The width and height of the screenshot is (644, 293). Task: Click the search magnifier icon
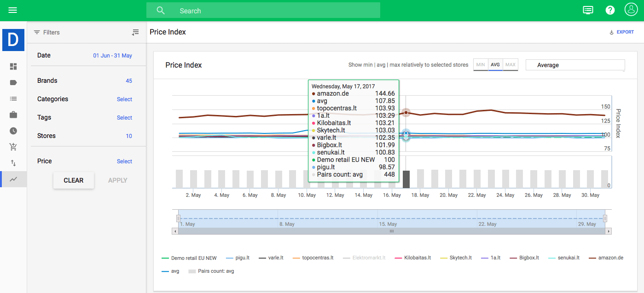161,11
